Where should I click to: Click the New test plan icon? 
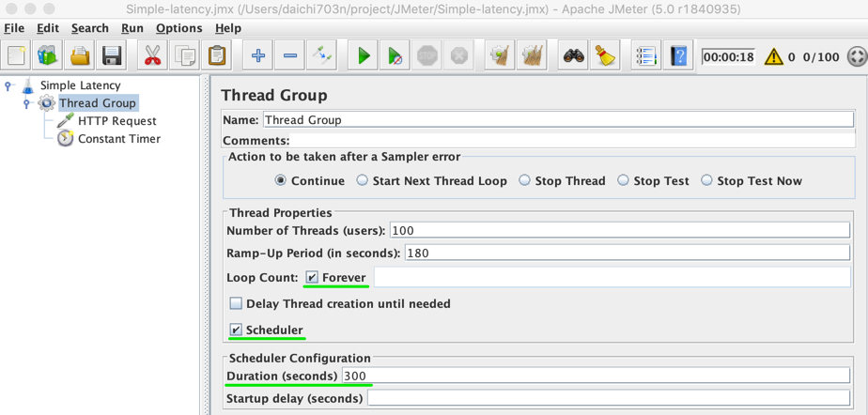click(x=16, y=55)
